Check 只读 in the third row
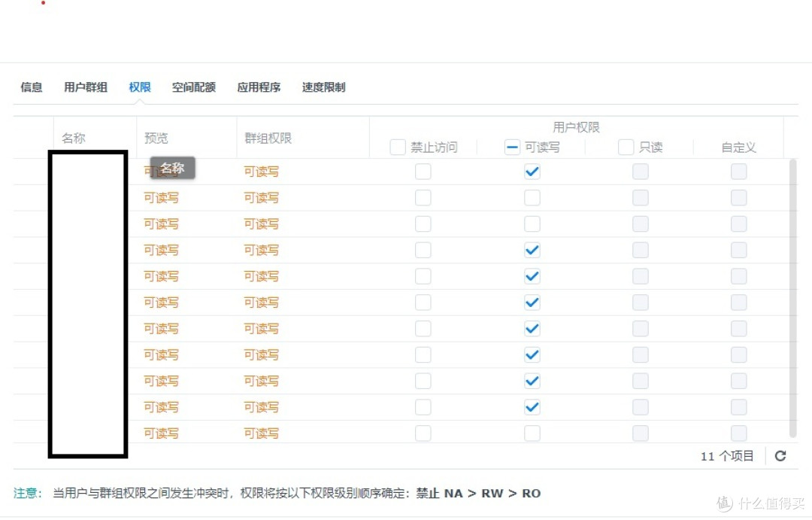The width and height of the screenshot is (812, 520). point(641,224)
